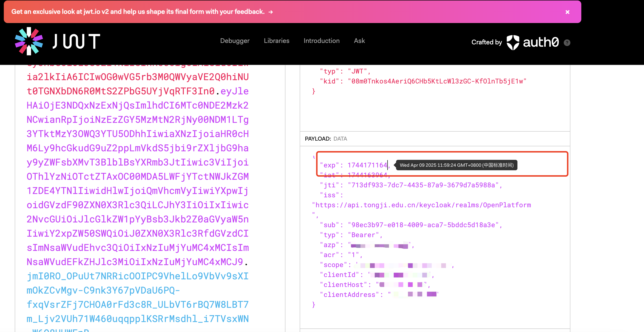Click the encoded payload line starting M6Ly9hcGkudG9u
The height and width of the screenshot is (332, 644).
point(137,148)
